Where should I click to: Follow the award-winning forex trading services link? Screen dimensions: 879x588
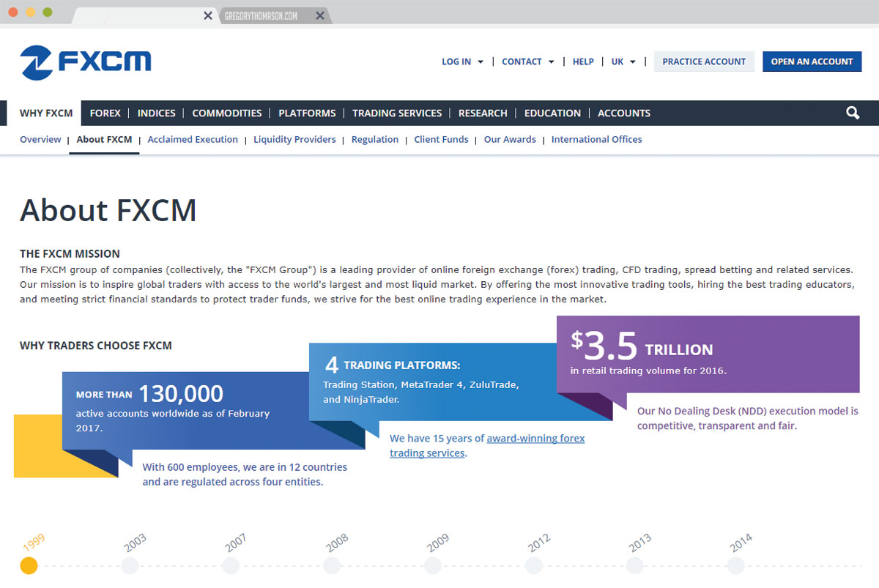(x=487, y=445)
